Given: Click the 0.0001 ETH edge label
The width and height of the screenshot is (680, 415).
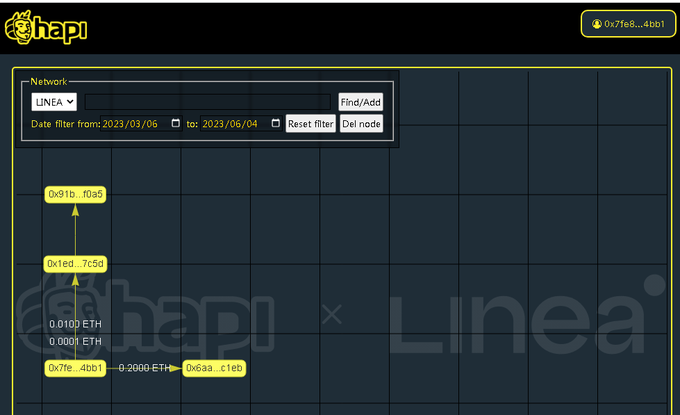Looking at the screenshot, I should (75, 342).
